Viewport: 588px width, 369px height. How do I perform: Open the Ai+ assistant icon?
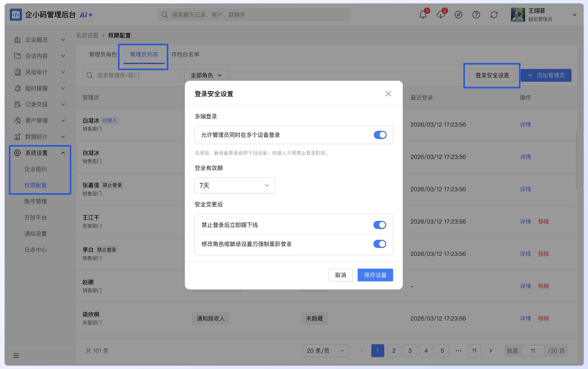[x=86, y=15]
